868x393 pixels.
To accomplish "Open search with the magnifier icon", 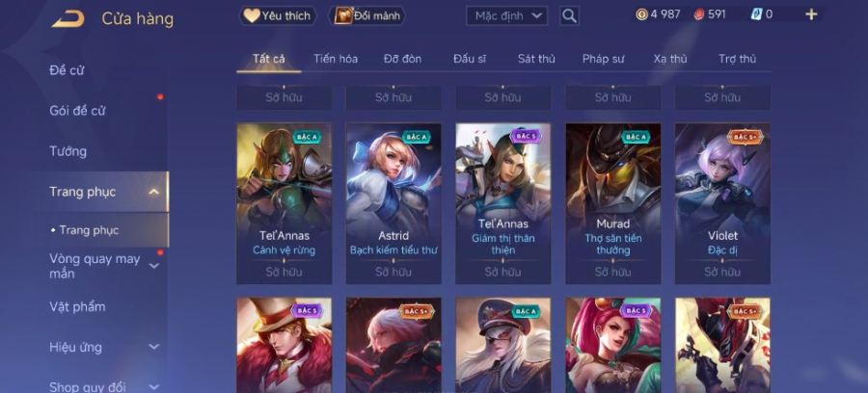I will coord(569,16).
